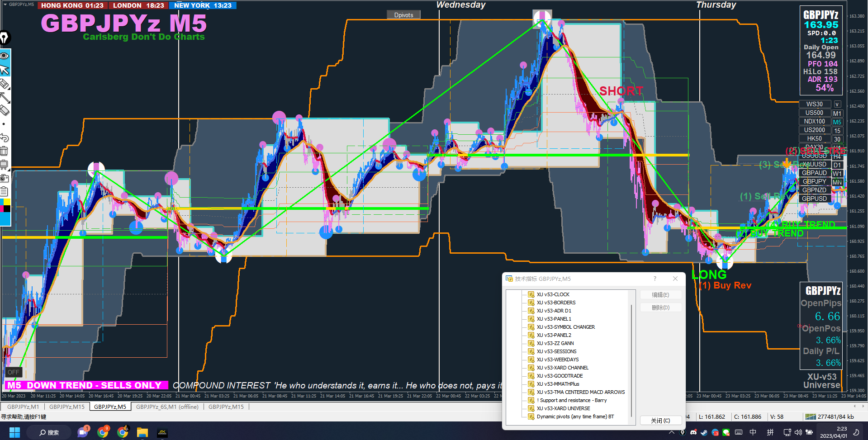The image size is (868, 440).
Task: Click the Dpivots button on the chart
Action: [x=403, y=15]
